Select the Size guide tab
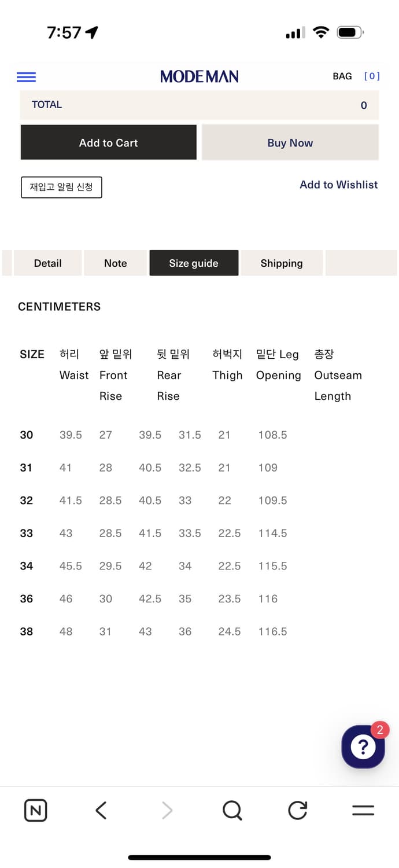 coord(194,263)
